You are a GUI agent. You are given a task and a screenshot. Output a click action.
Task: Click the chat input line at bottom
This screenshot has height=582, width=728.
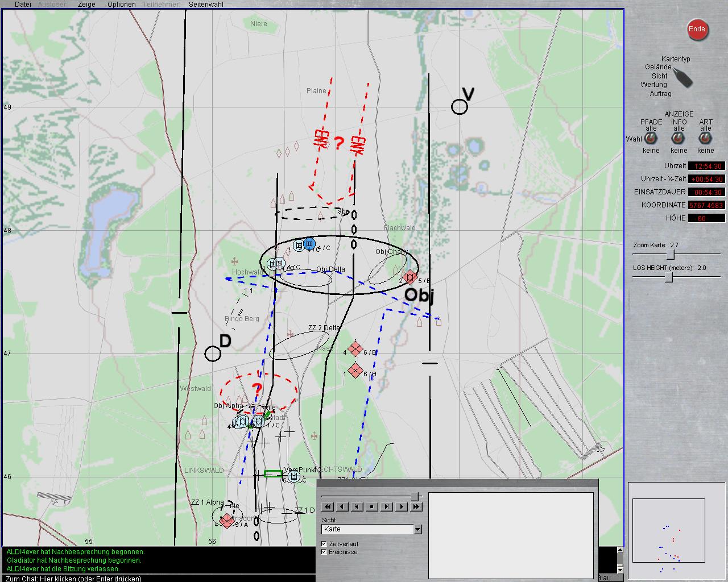click(x=158, y=578)
